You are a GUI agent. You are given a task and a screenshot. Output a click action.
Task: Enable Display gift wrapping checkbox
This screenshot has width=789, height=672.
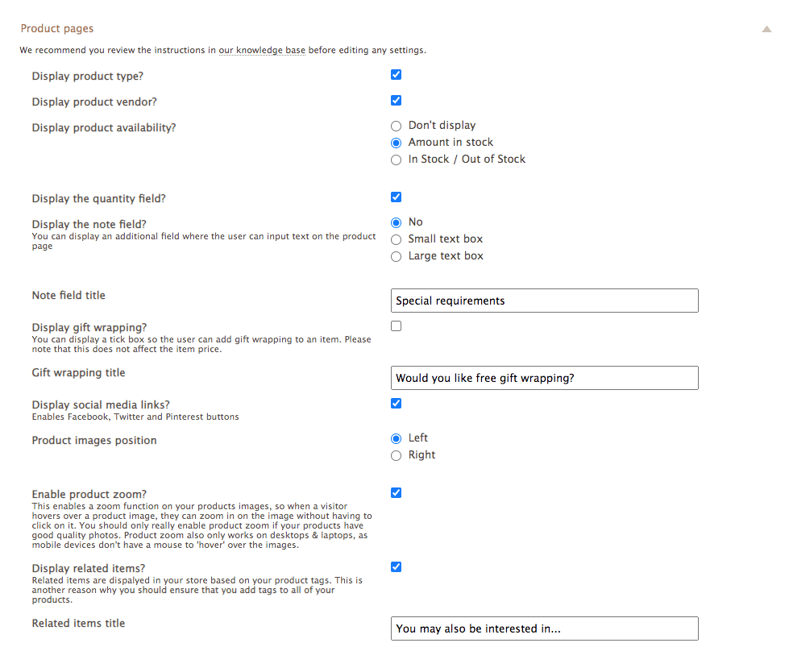(x=396, y=326)
